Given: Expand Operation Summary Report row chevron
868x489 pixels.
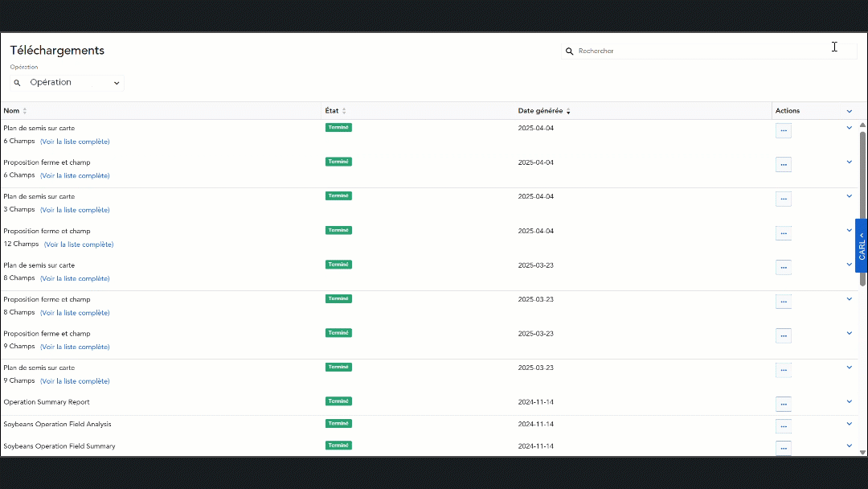Looking at the screenshot, I should tap(850, 401).
